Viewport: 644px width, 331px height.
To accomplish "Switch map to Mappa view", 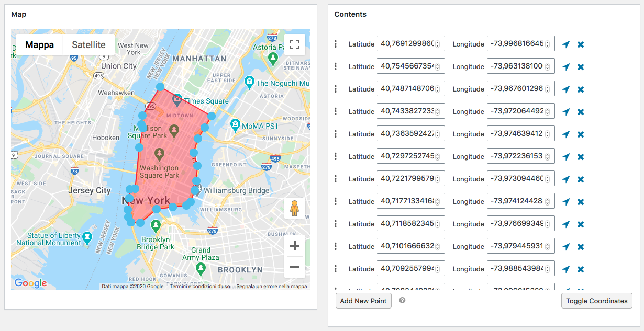I will click(40, 44).
